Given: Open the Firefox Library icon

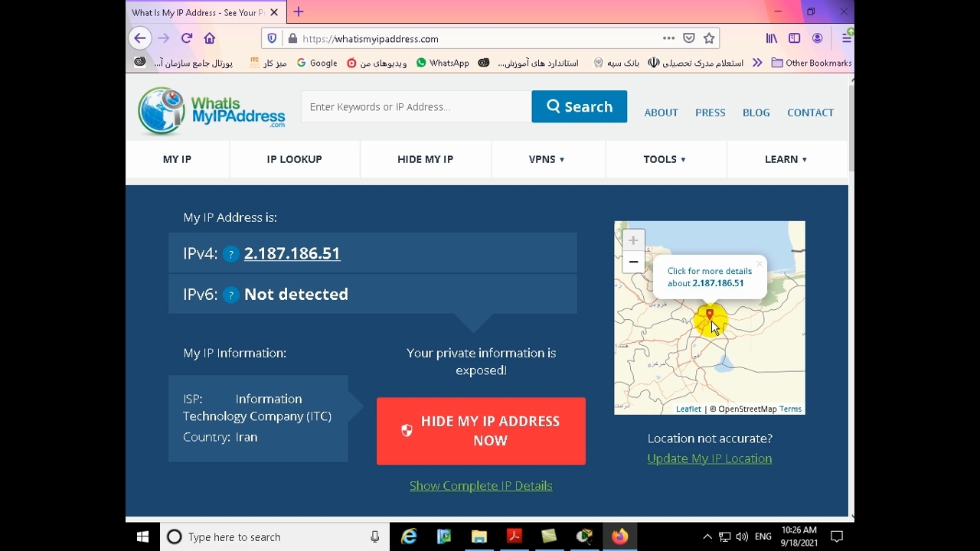Looking at the screenshot, I should pyautogui.click(x=772, y=38).
